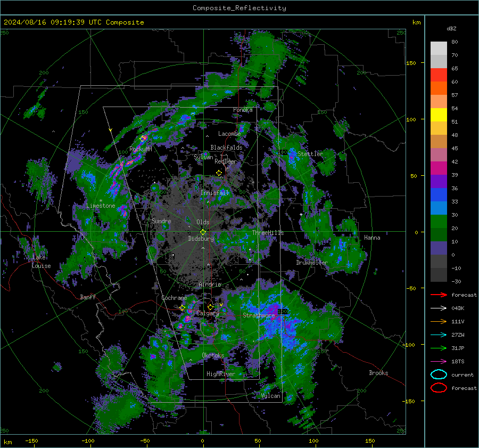
Task: Click the HighRiver town label
Action: tap(220, 374)
